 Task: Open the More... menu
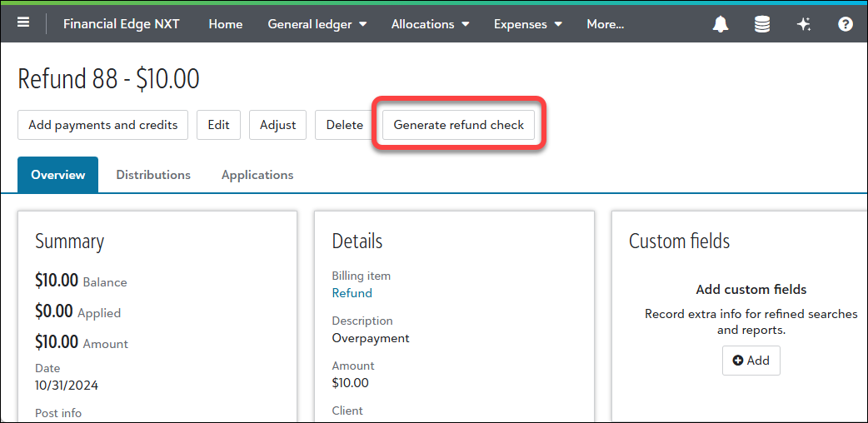pyautogui.click(x=606, y=24)
